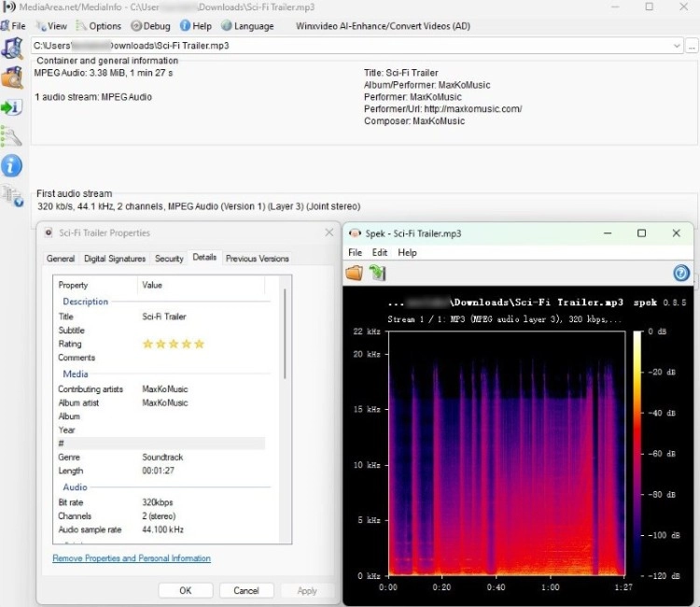Click the preferences wrench sidebar icon
Image resolution: width=700 pixels, height=607 pixels.
tap(11, 136)
